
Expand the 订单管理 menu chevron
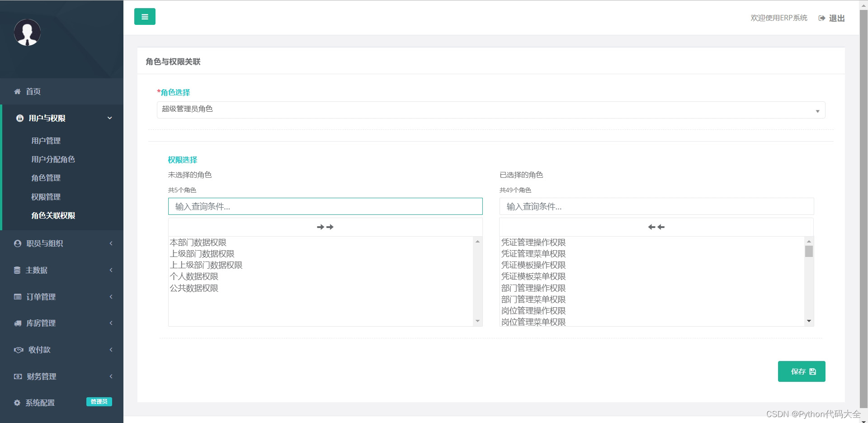pos(111,297)
